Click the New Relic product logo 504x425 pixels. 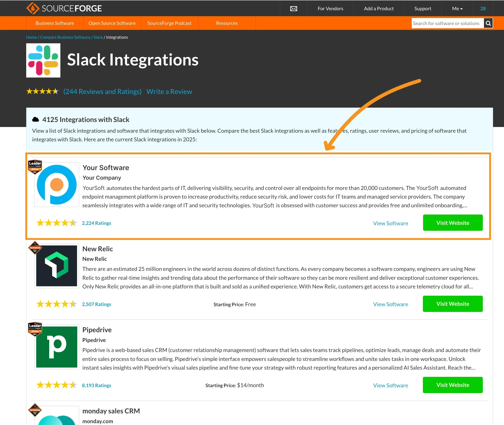tap(57, 266)
